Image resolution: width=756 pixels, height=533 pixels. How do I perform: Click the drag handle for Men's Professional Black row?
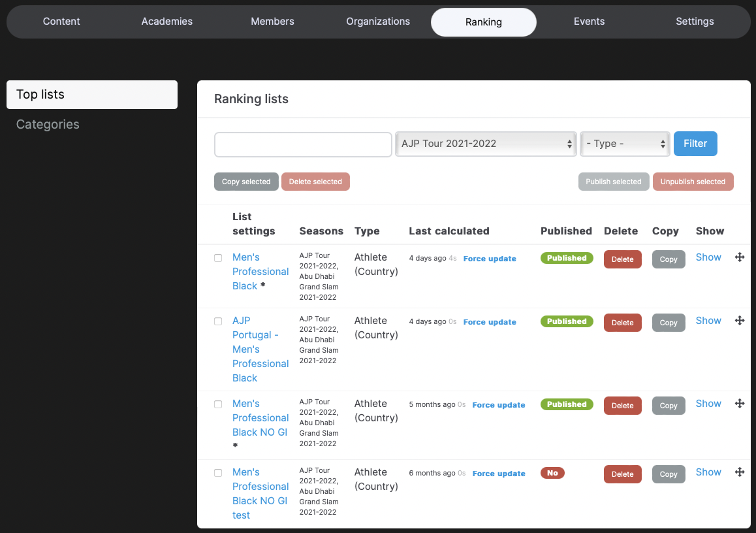tap(740, 257)
